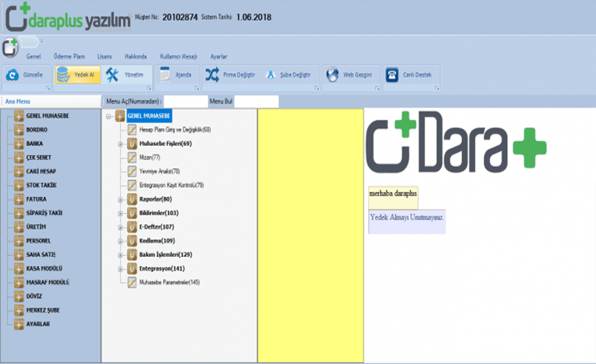Click the KASA MODÜLÜ icon
The image size is (596, 364).
click(19, 269)
